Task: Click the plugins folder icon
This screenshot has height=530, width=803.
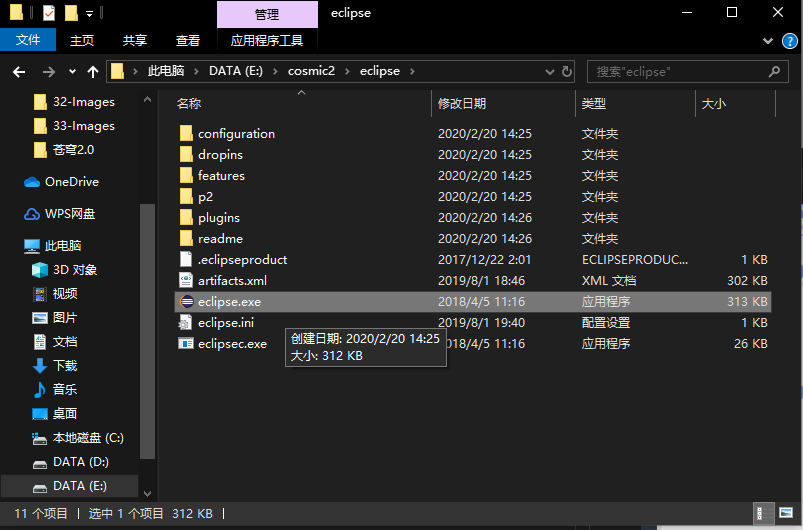Action: pyautogui.click(x=186, y=218)
